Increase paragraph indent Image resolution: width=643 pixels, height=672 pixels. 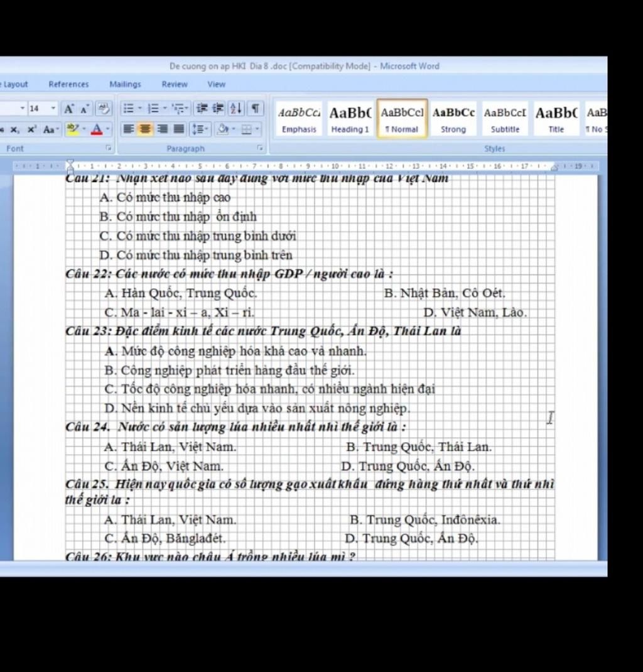tap(219, 109)
